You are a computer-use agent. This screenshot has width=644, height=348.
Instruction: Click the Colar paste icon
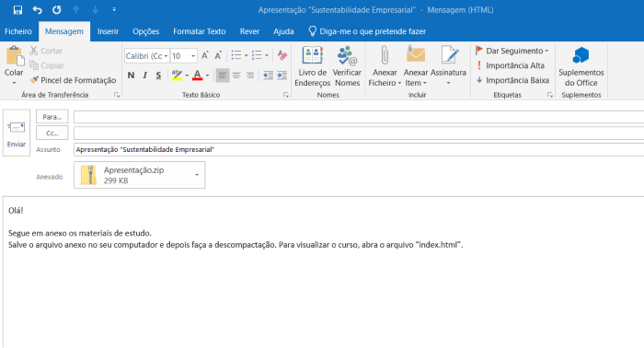[15, 56]
